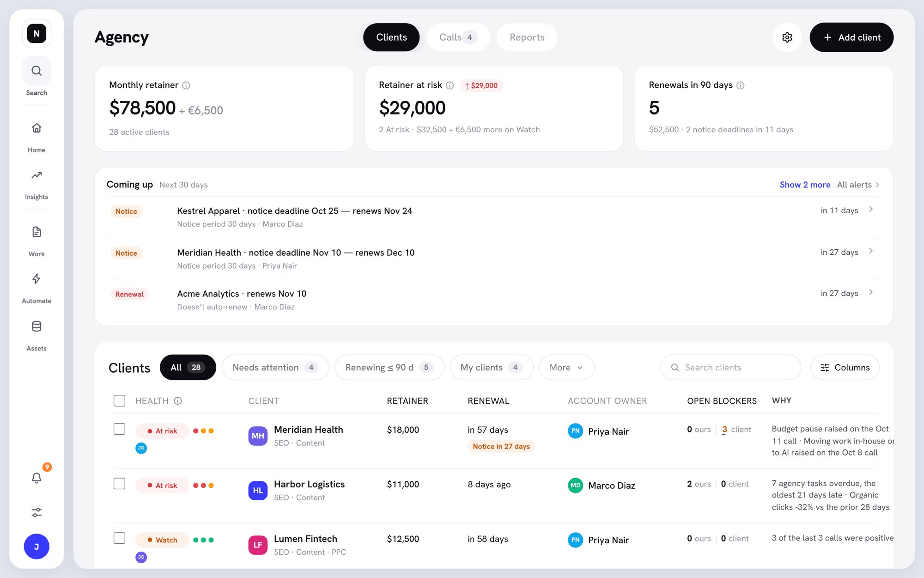
Task: Switch to the Reports tab
Action: [x=527, y=37]
